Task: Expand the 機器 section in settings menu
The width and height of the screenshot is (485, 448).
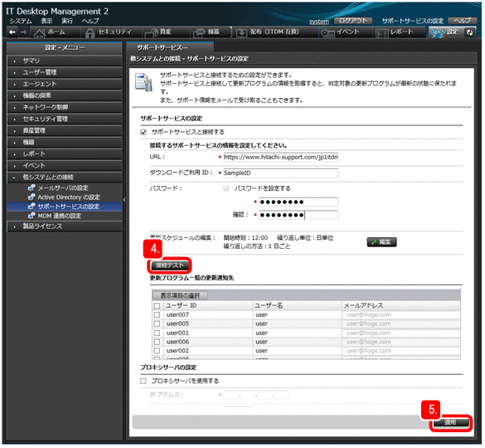Action: coord(65,143)
